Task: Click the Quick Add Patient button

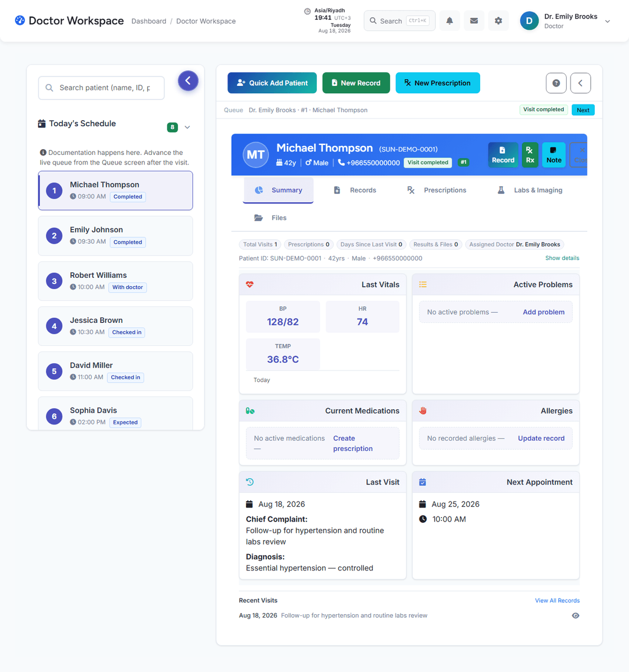Action: click(272, 83)
